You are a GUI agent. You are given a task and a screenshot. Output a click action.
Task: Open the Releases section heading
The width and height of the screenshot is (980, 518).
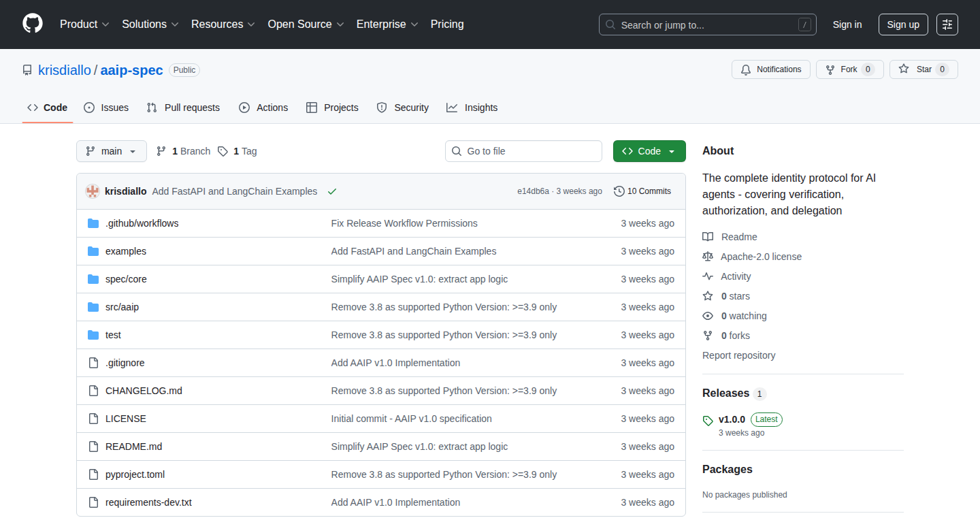coord(734,393)
